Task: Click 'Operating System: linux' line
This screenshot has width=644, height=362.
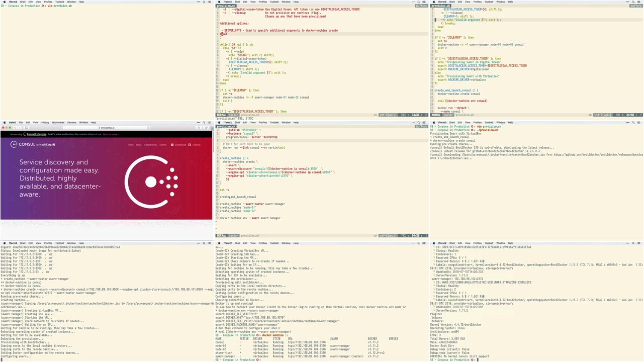Action: (x=447, y=328)
